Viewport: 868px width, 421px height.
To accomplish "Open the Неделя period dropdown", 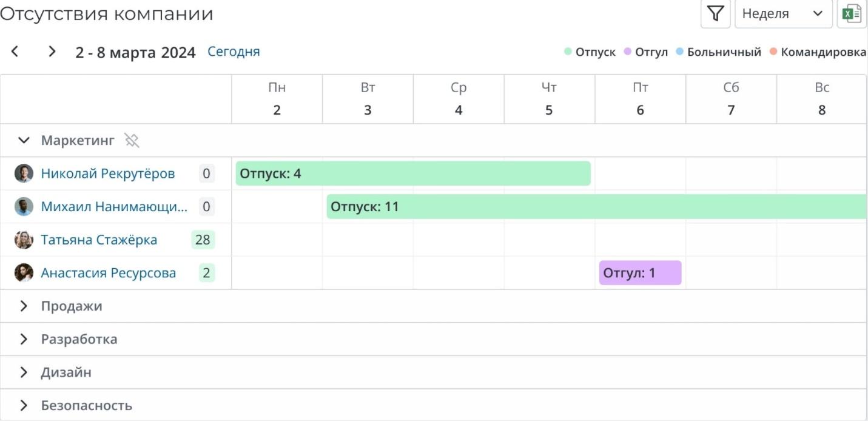I will point(782,14).
